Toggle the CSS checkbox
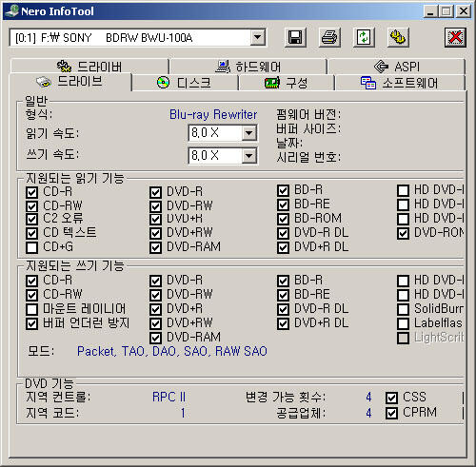Viewport: 476px width, 467px height. tap(391, 398)
